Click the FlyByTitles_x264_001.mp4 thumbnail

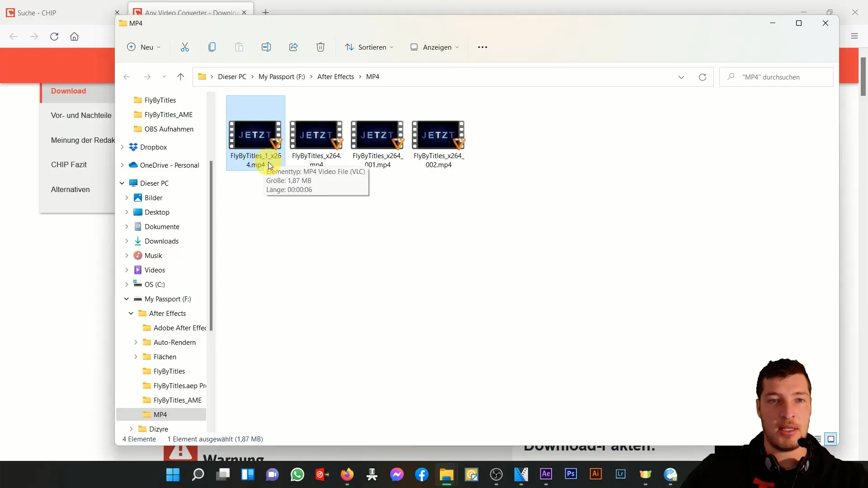pyautogui.click(x=378, y=135)
